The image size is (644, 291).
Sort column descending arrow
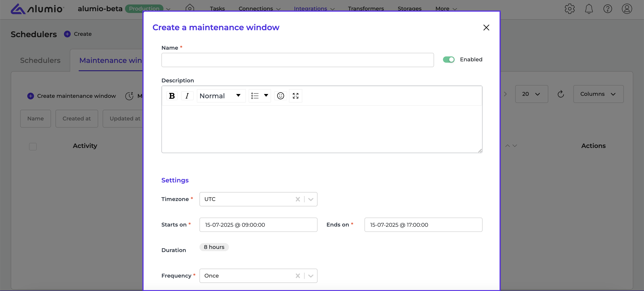coord(515,146)
